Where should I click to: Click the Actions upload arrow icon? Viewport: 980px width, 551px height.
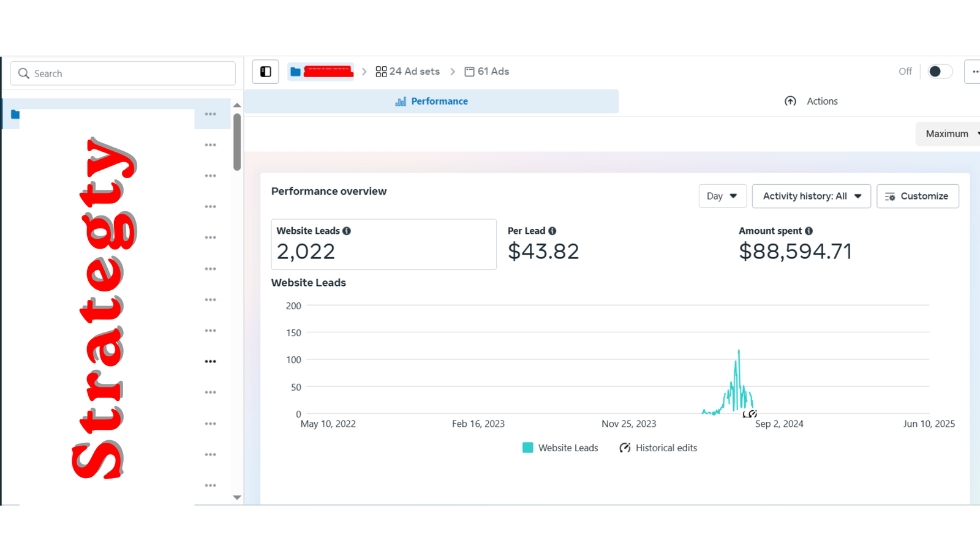(x=790, y=102)
